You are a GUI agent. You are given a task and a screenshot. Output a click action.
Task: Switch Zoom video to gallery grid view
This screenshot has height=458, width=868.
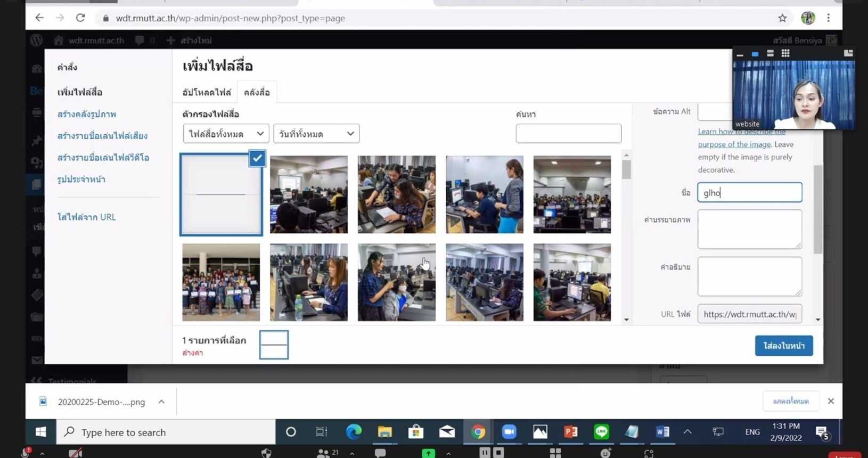(785, 53)
